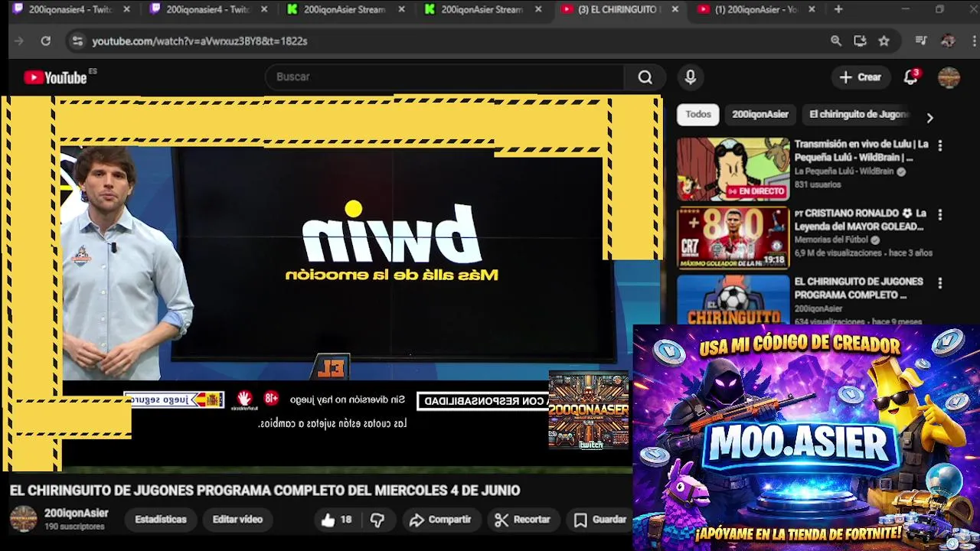The image size is (980, 551).
Task: Switch to the (3) EL CHIRINGUITO browser tab
Action: click(619, 9)
